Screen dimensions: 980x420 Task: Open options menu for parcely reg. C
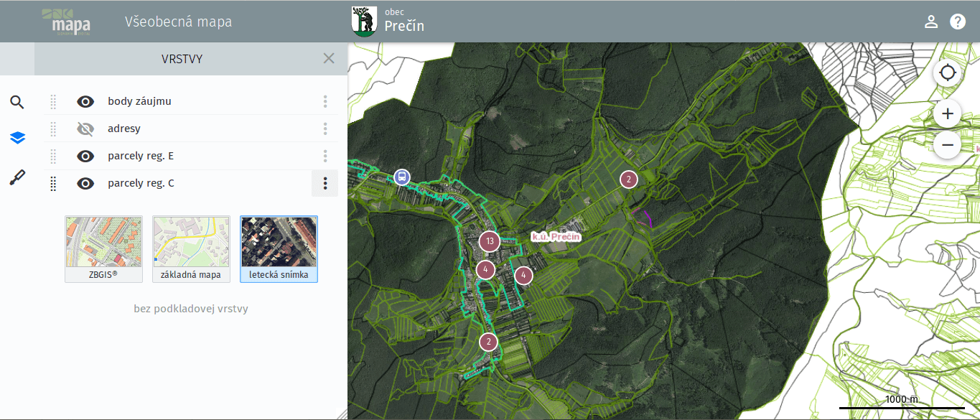tap(325, 183)
